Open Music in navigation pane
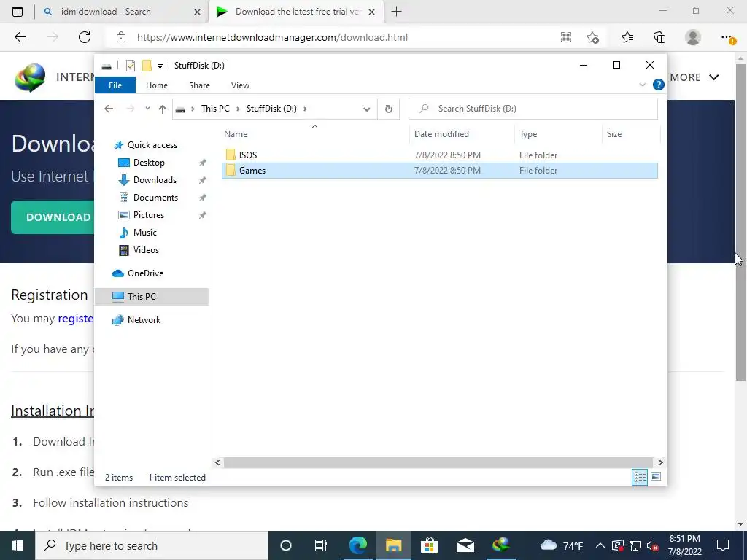Viewport: 747px width, 560px height. click(x=145, y=233)
